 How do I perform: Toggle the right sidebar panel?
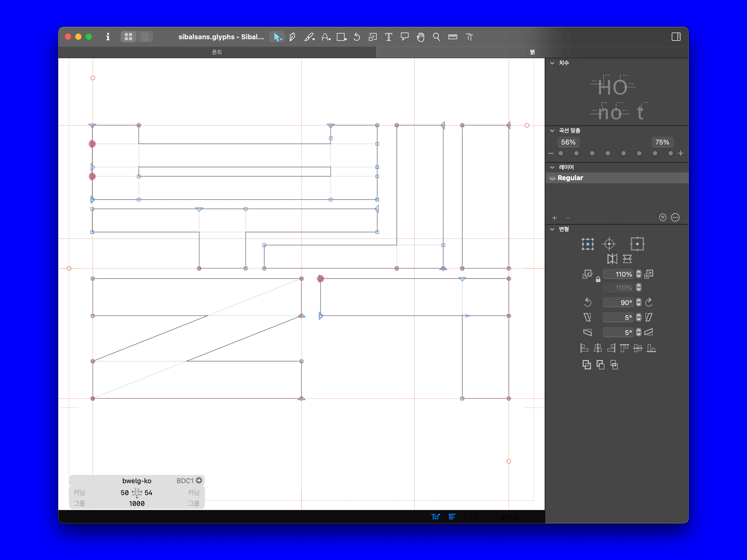[x=676, y=37]
